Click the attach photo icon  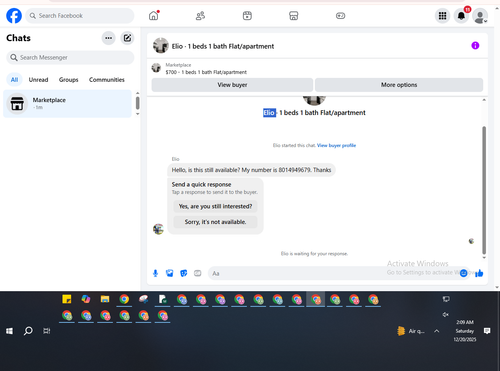pos(170,273)
